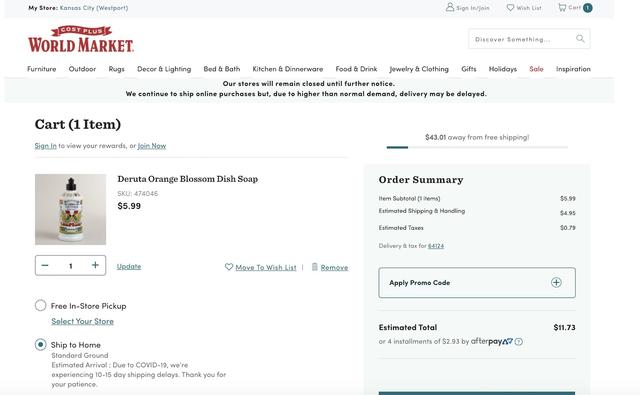Open the Furniture menu

42,69
